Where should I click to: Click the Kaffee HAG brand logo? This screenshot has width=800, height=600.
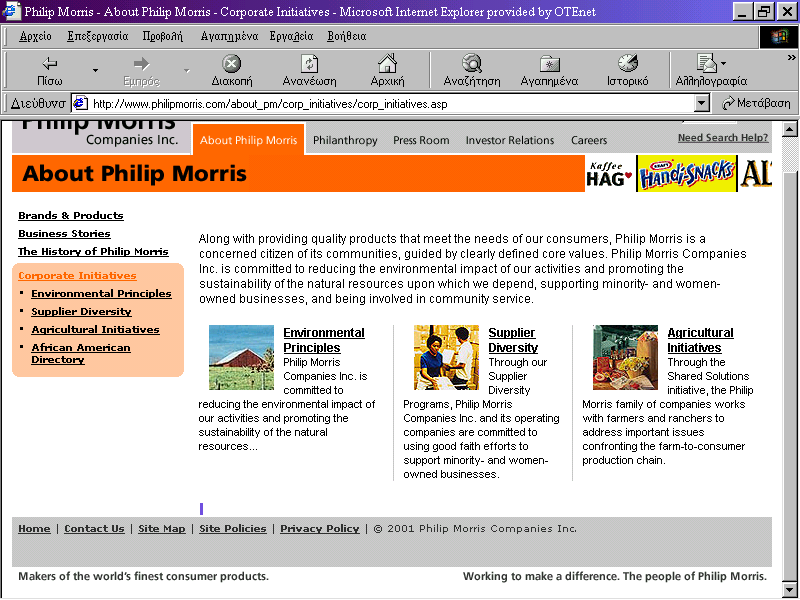point(610,174)
